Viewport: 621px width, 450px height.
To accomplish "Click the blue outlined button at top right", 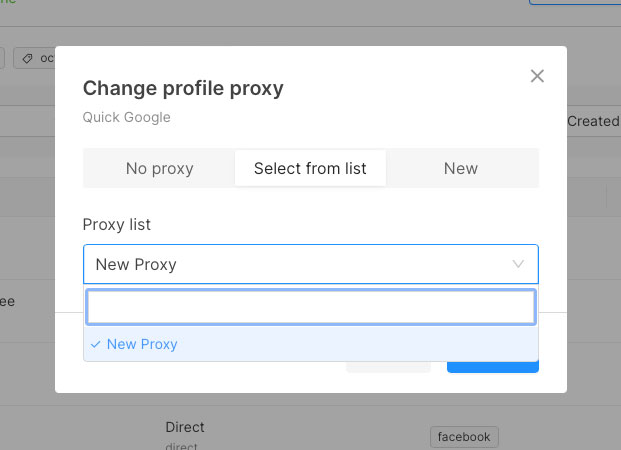I will tap(576, 3).
